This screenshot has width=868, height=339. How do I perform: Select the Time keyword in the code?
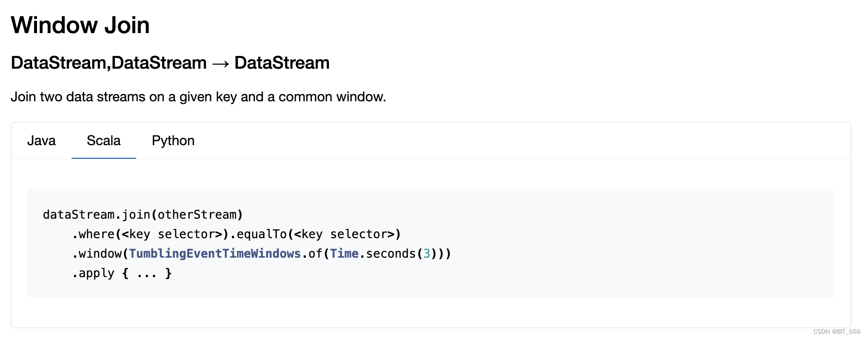344,253
